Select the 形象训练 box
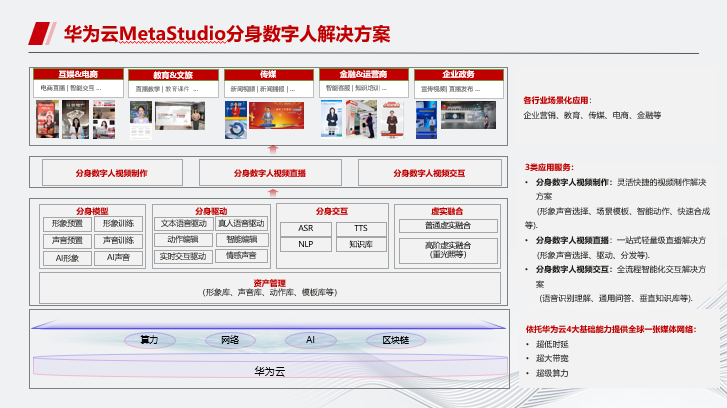Image resolution: width=727 pixels, height=408 pixels. click(x=118, y=224)
